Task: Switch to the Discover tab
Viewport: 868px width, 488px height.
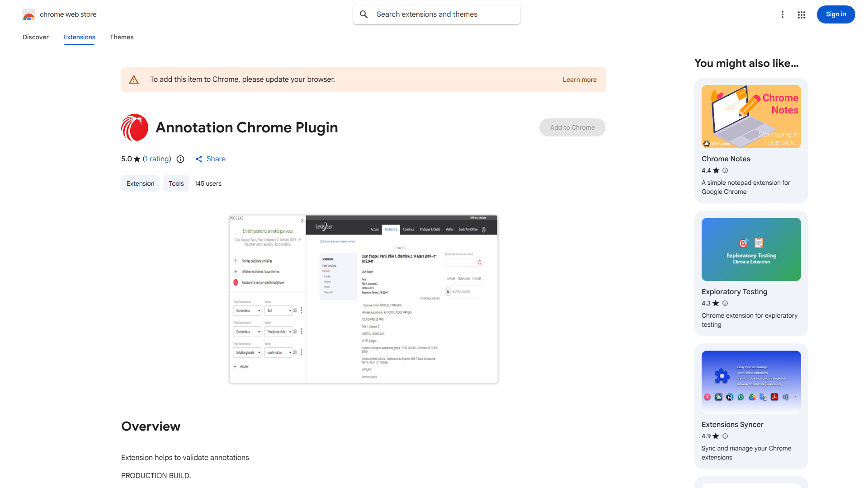Action: pyautogui.click(x=35, y=37)
